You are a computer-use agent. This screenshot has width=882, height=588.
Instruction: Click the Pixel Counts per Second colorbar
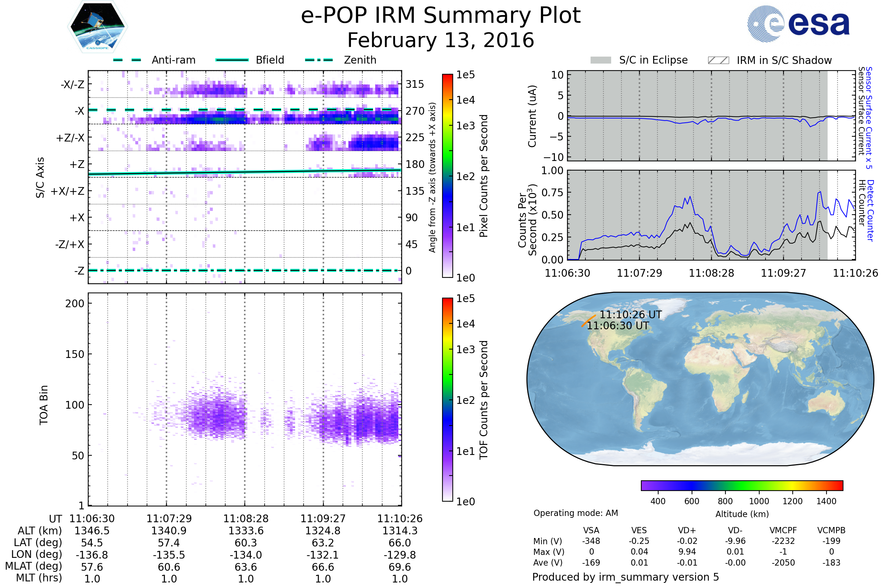pos(447,176)
